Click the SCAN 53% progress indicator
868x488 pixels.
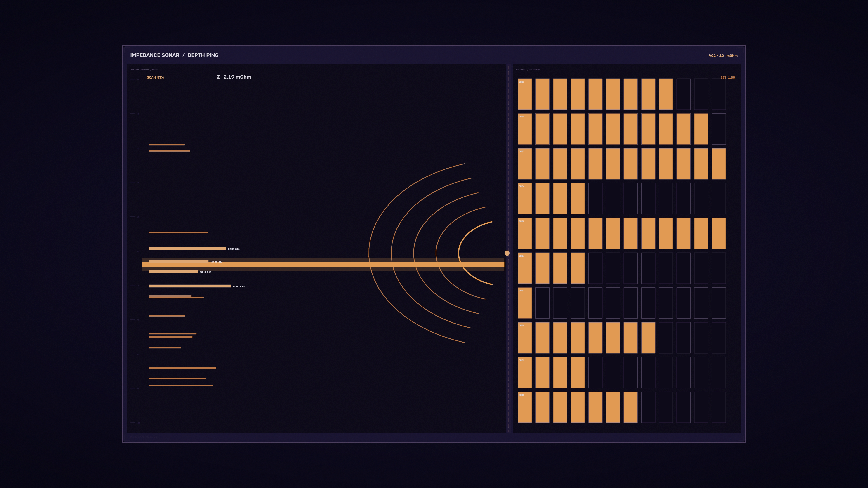tap(155, 77)
